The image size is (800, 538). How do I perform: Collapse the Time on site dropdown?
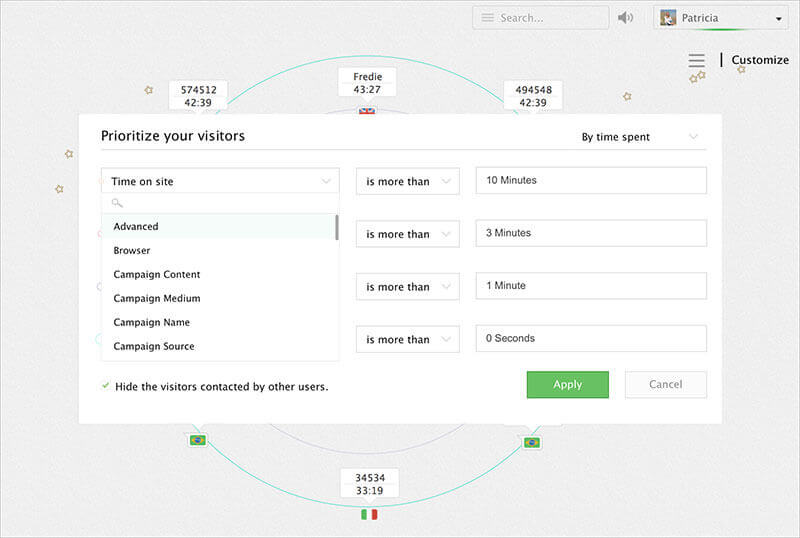(x=220, y=181)
